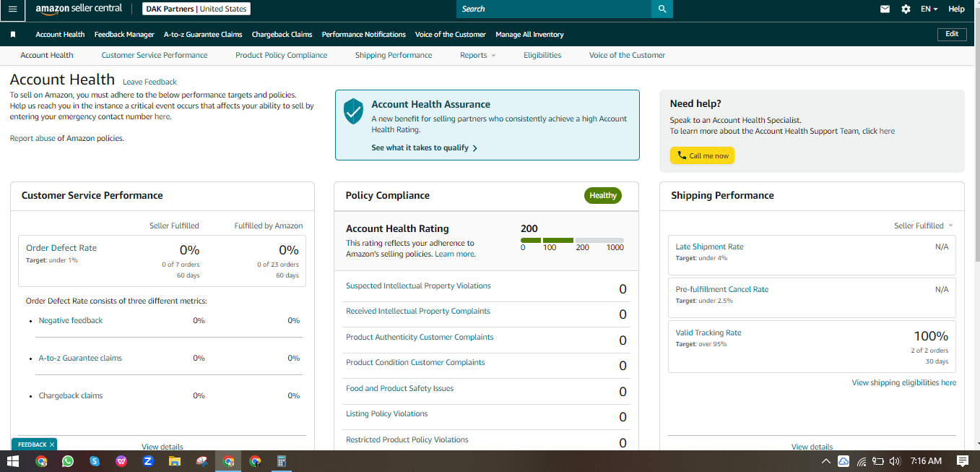Click See what it takes to qualify
The image size is (980, 472).
(425, 147)
